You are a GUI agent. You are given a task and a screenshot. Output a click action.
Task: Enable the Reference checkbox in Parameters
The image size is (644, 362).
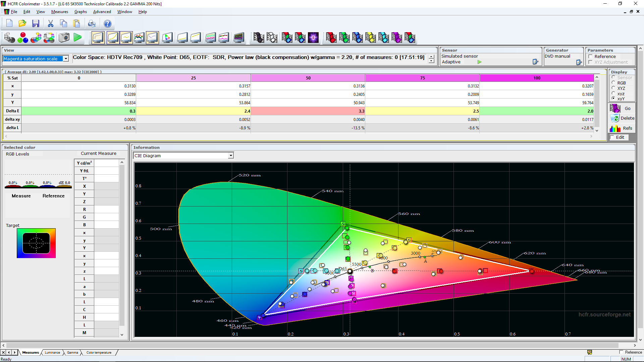point(591,57)
